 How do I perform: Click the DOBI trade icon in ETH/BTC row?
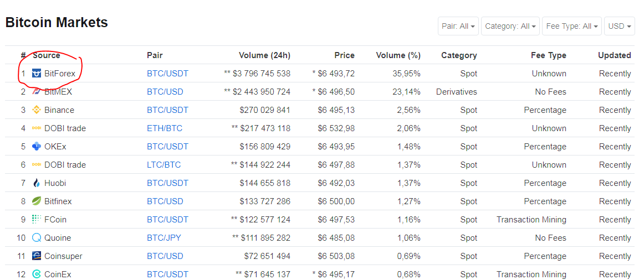37,128
